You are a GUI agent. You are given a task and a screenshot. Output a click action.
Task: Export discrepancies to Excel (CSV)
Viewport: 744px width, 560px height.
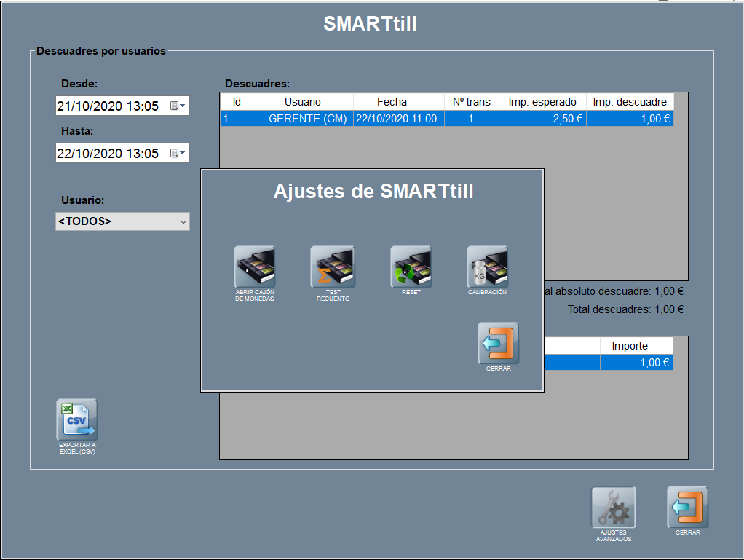click(77, 419)
